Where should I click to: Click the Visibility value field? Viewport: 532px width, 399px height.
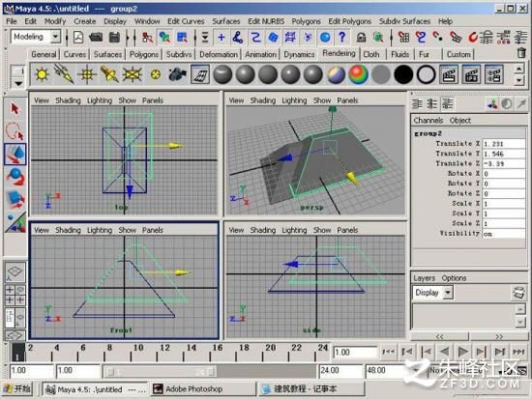pyautogui.click(x=504, y=234)
